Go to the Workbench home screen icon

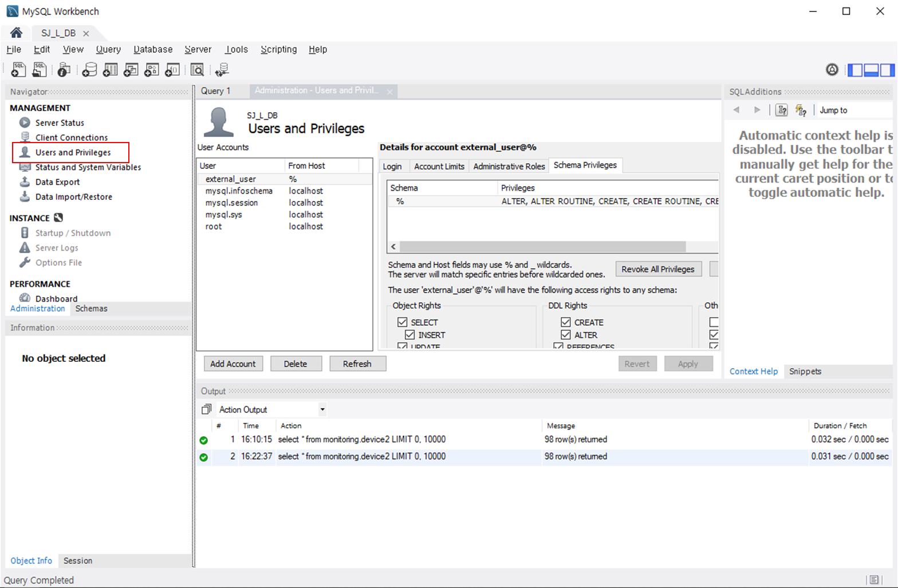16,33
